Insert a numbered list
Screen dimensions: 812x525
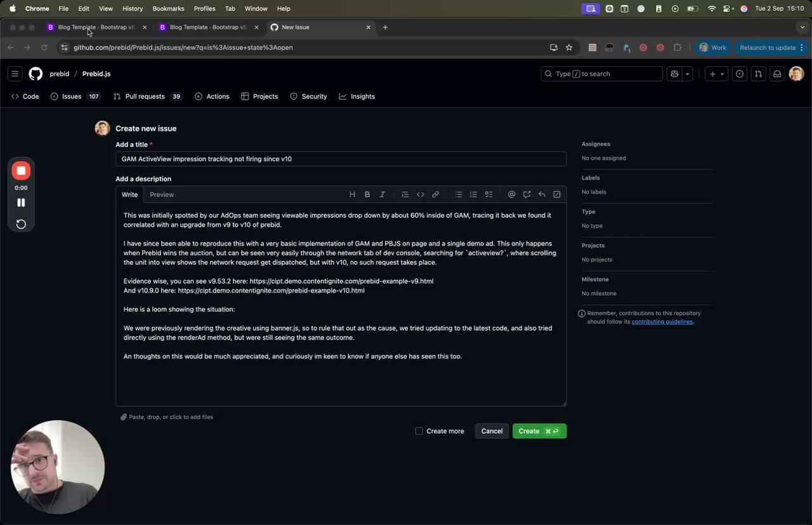click(473, 194)
